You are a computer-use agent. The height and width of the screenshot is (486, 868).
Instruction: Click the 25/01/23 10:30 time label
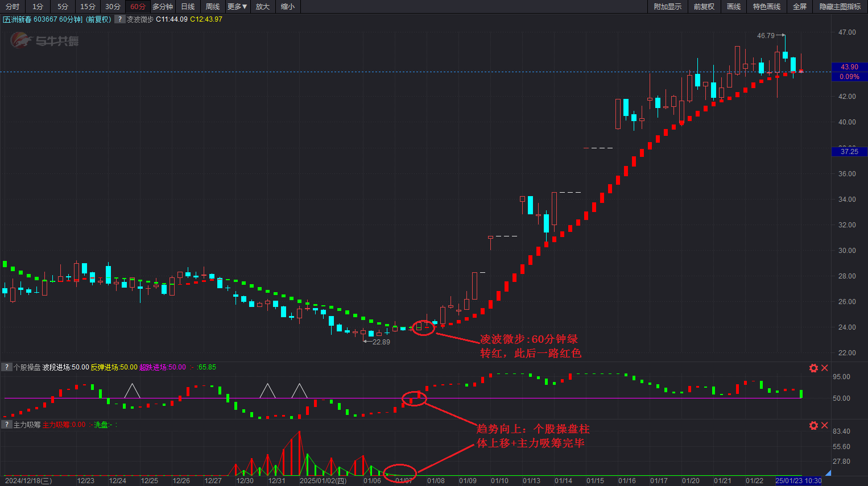(798, 481)
